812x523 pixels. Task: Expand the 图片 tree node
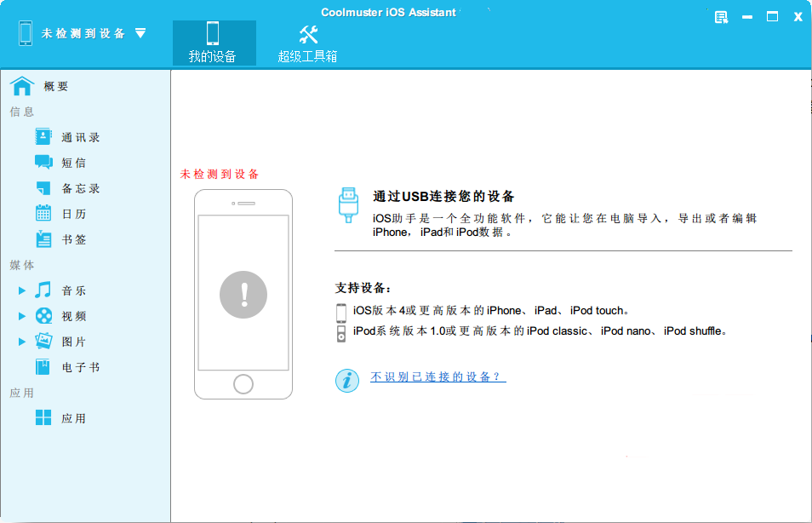[x=22, y=342]
